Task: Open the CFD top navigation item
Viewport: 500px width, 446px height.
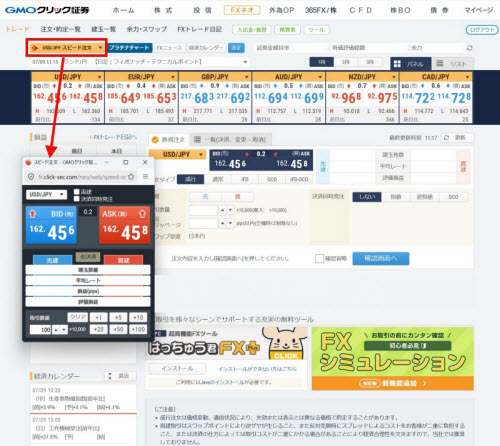Action: click(x=361, y=10)
